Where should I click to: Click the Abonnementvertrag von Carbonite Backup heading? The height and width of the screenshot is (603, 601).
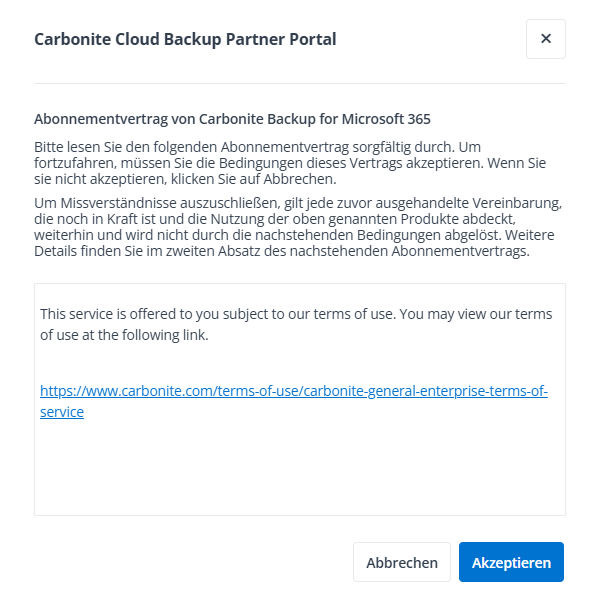pyautogui.click(x=232, y=118)
